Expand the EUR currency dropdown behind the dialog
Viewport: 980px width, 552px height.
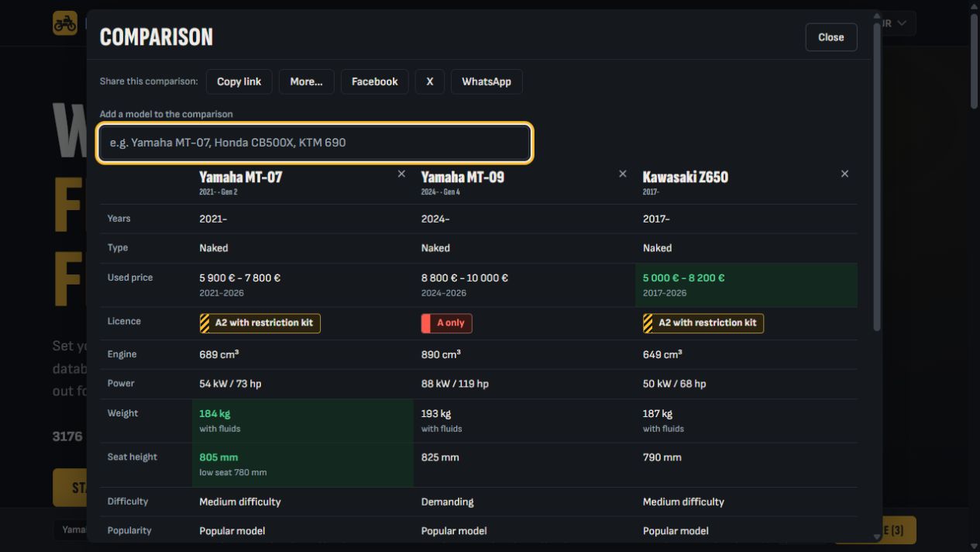click(899, 23)
